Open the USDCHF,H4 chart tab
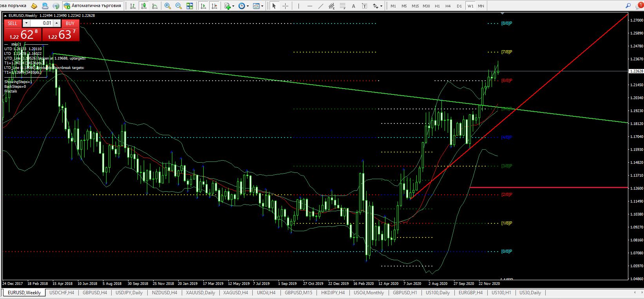 pyautogui.click(x=62, y=293)
